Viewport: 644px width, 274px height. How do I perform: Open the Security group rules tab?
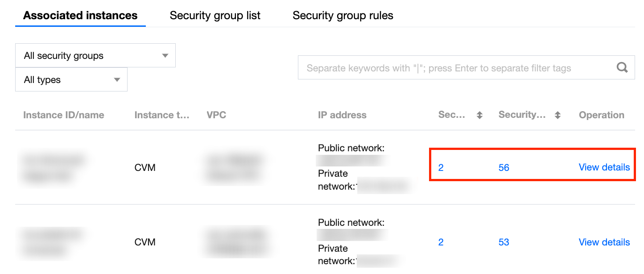point(343,16)
